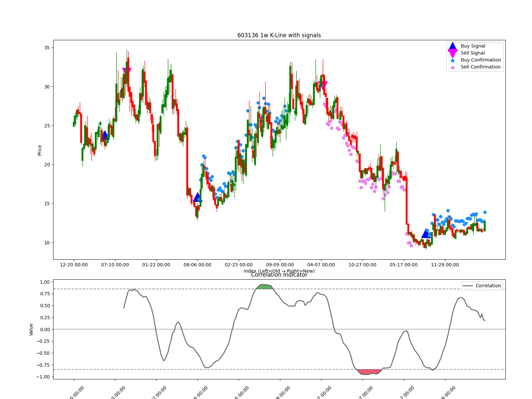This screenshot has width=532, height=399.
Task: Click the correlation tick label '−1.00'
Action: tap(43, 377)
